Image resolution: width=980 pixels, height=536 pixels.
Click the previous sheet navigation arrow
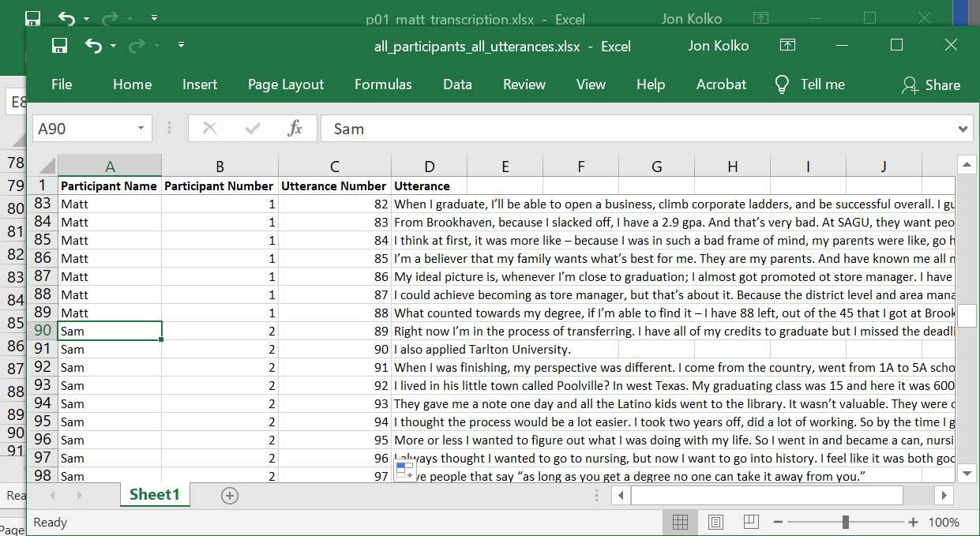point(53,495)
